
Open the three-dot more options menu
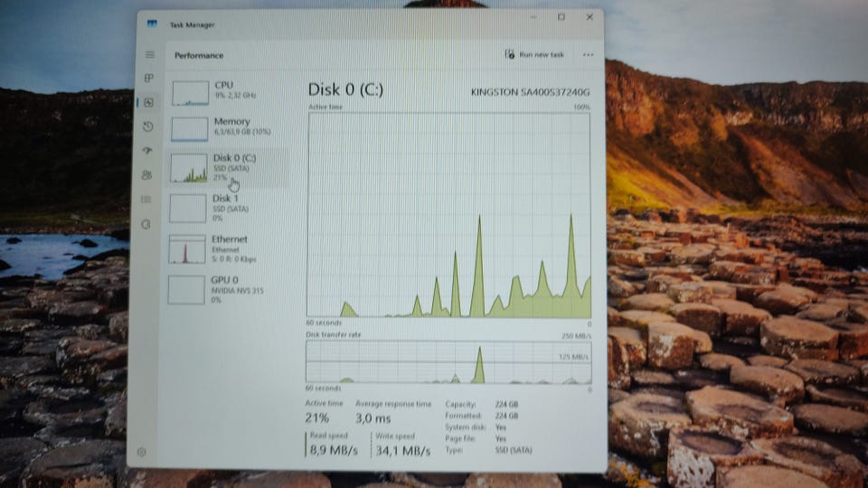click(588, 55)
